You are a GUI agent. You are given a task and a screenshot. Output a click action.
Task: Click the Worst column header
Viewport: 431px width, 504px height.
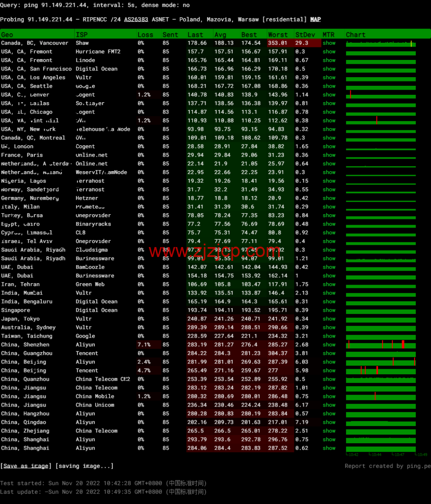point(278,34)
